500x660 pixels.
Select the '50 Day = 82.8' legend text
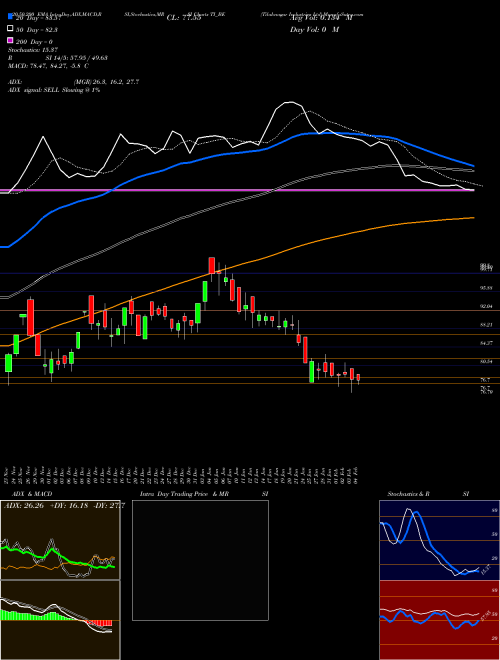pos(37,29)
